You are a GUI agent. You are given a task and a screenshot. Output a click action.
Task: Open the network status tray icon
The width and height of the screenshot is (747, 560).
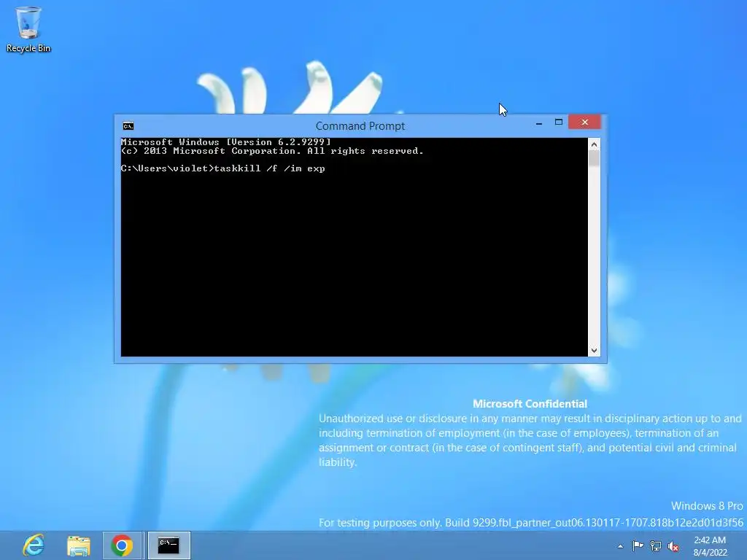pos(656,546)
